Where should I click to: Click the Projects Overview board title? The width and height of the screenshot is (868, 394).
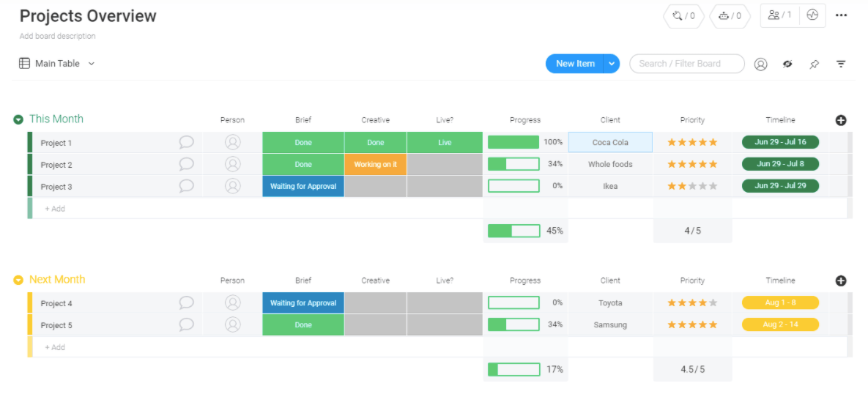(x=88, y=16)
